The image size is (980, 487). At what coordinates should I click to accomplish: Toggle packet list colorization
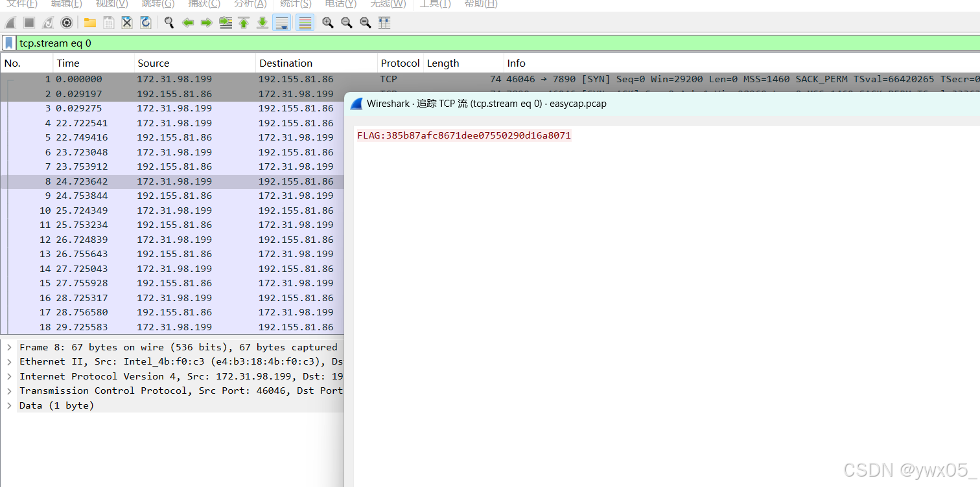[304, 22]
